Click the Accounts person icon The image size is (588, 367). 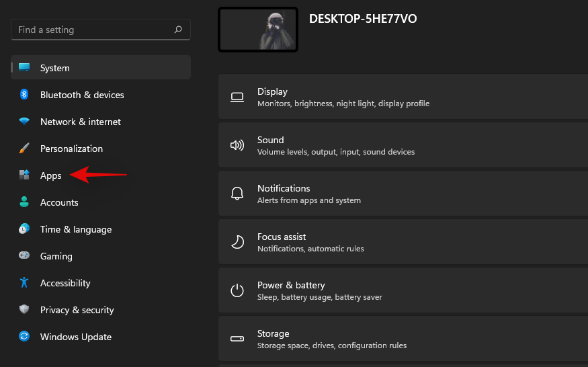coord(24,202)
